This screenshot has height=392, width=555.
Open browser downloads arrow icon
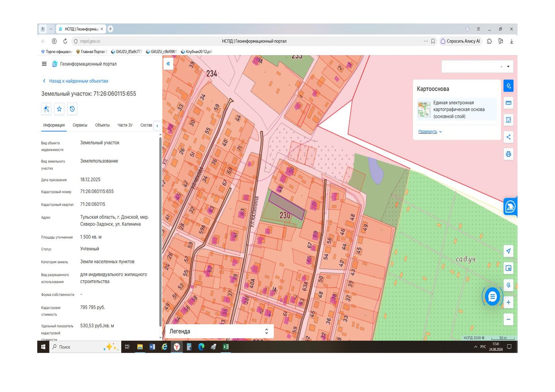(x=511, y=41)
